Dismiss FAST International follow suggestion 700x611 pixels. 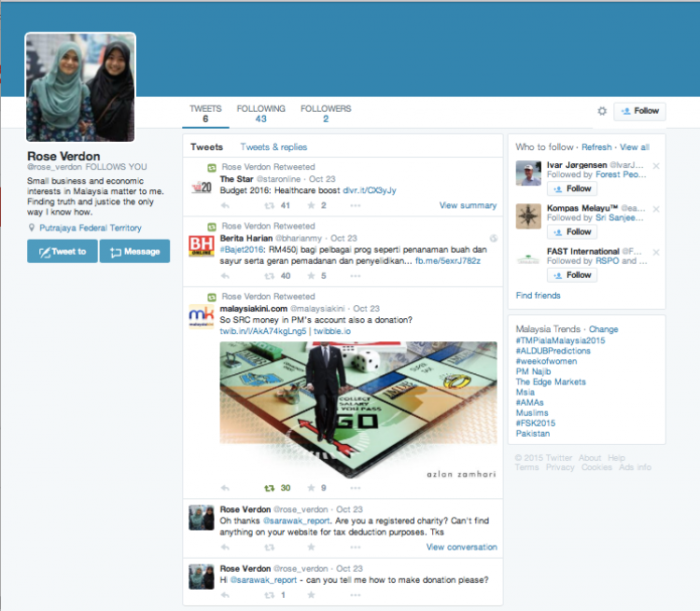[656, 252]
